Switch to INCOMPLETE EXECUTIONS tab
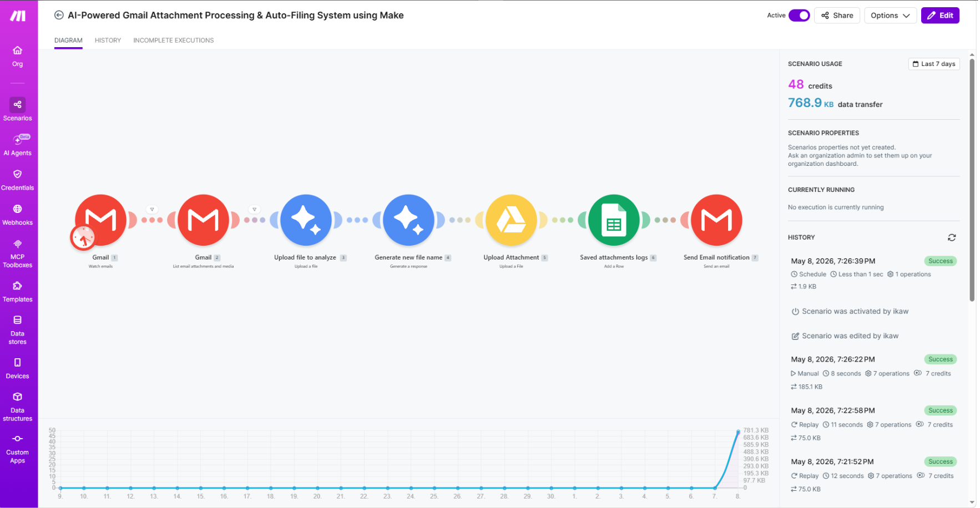 [173, 40]
